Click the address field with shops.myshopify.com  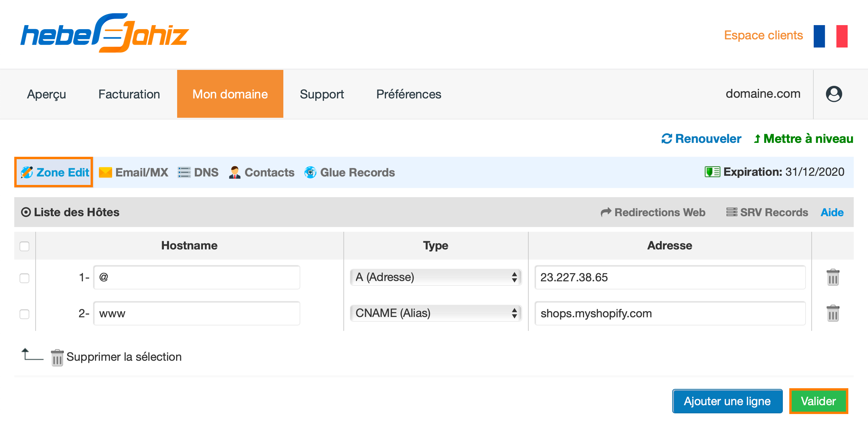pos(670,313)
